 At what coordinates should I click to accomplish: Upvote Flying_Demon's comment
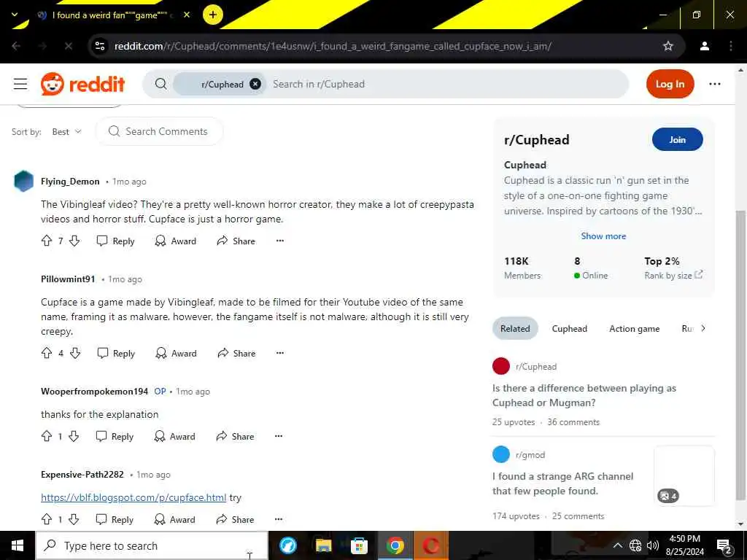click(x=47, y=241)
